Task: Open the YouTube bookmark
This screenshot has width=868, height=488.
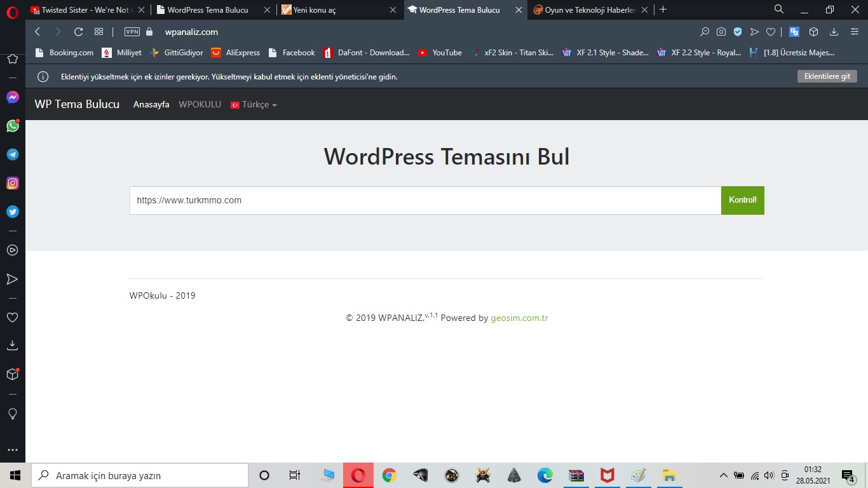Action: pyautogui.click(x=440, y=53)
